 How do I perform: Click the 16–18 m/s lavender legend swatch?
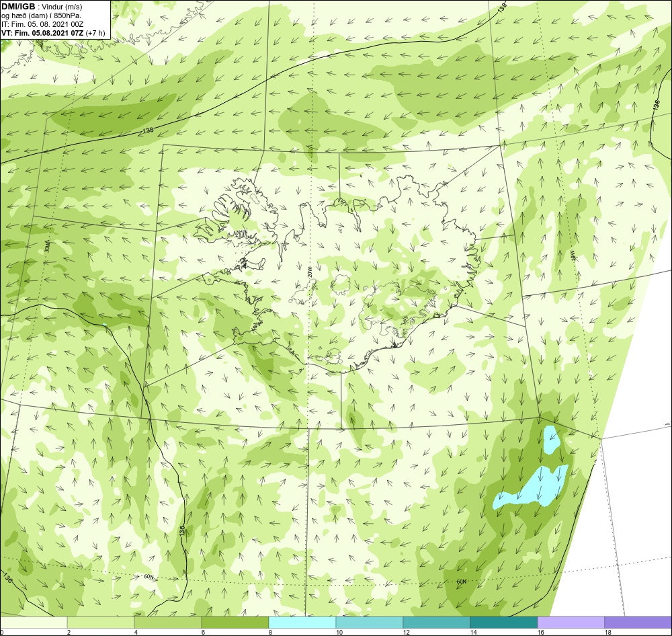point(571,623)
